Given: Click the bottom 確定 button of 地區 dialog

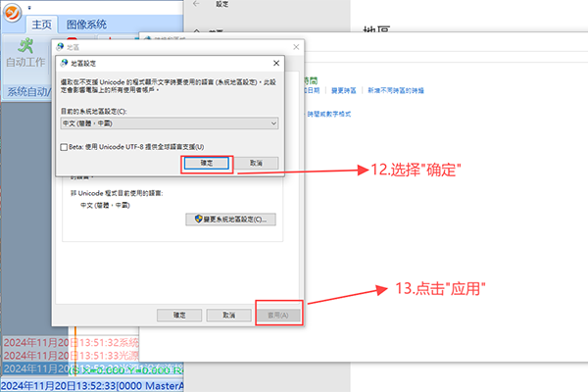Looking at the screenshot, I should click(x=179, y=316).
